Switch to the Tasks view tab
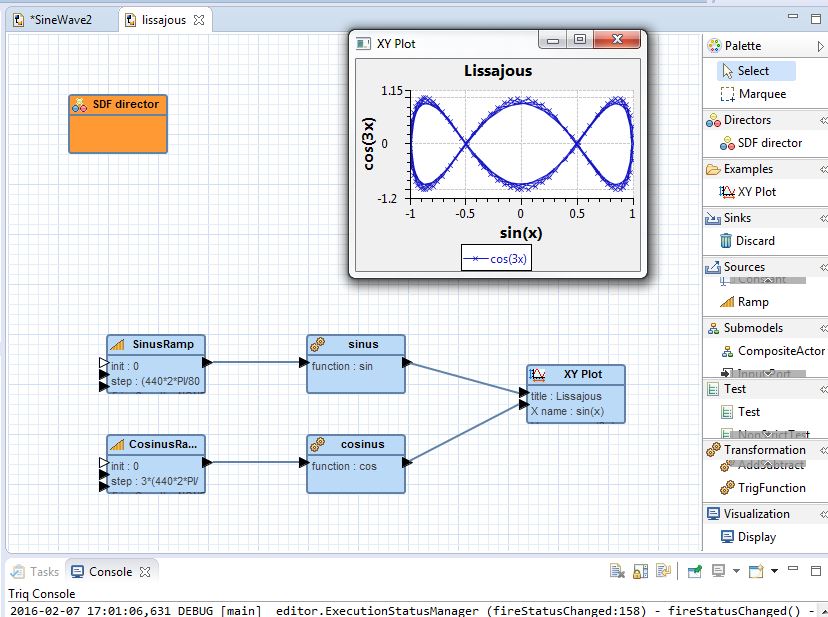828x617 pixels. pyautogui.click(x=35, y=572)
